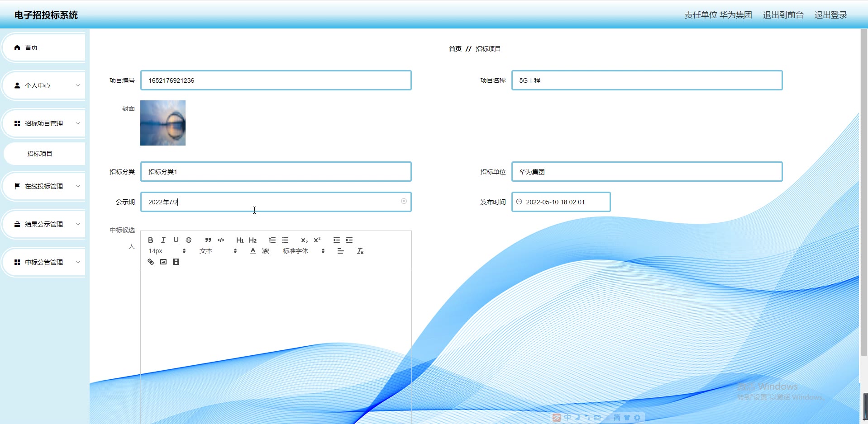The image size is (868, 424).
Task: Click the 电子招投标系统 title
Action: pyautogui.click(x=46, y=15)
